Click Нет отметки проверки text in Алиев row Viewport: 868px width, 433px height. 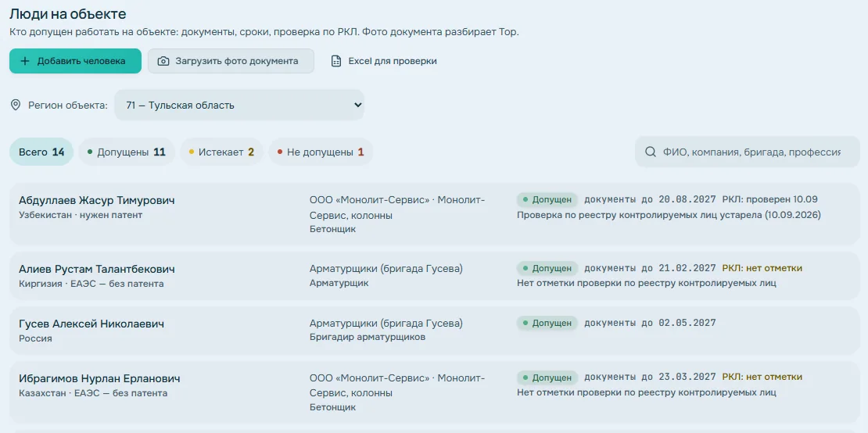[x=647, y=283]
